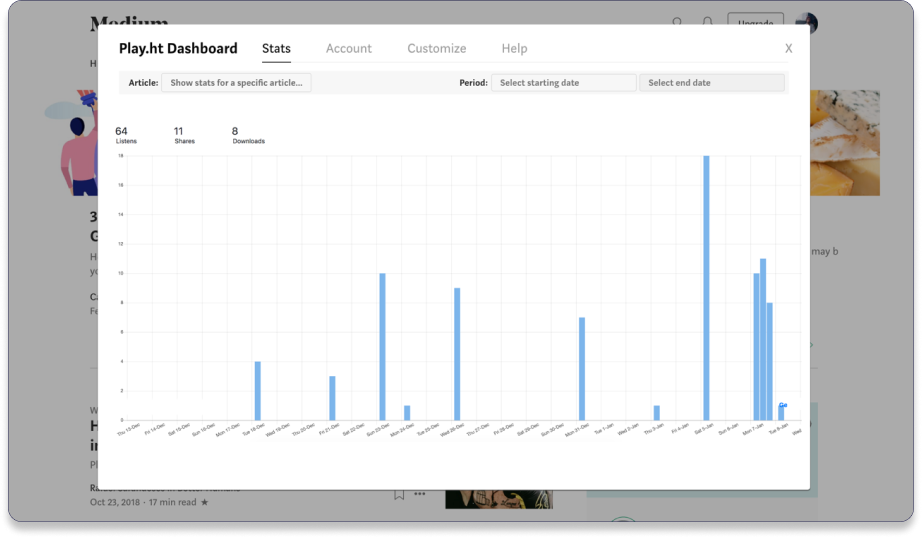The width and height of the screenshot is (922, 538).
Task: Close the Play.ht Dashboard with X
Action: [x=789, y=48]
